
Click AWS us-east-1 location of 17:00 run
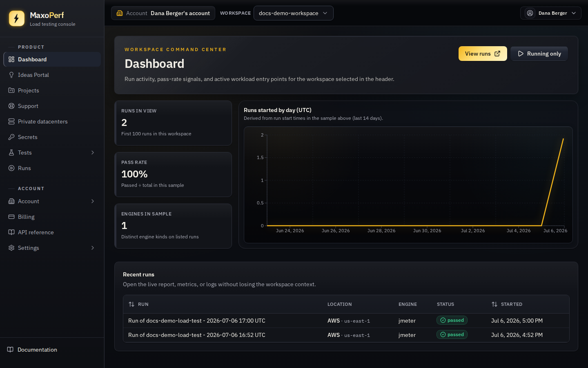click(x=349, y=321)
